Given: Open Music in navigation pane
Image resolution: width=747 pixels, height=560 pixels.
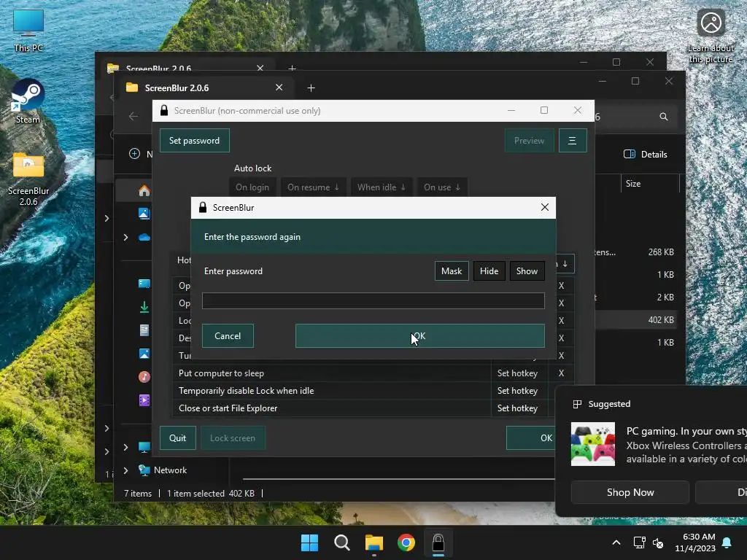Looking at the screenshot, I should (x=144, y=377).
